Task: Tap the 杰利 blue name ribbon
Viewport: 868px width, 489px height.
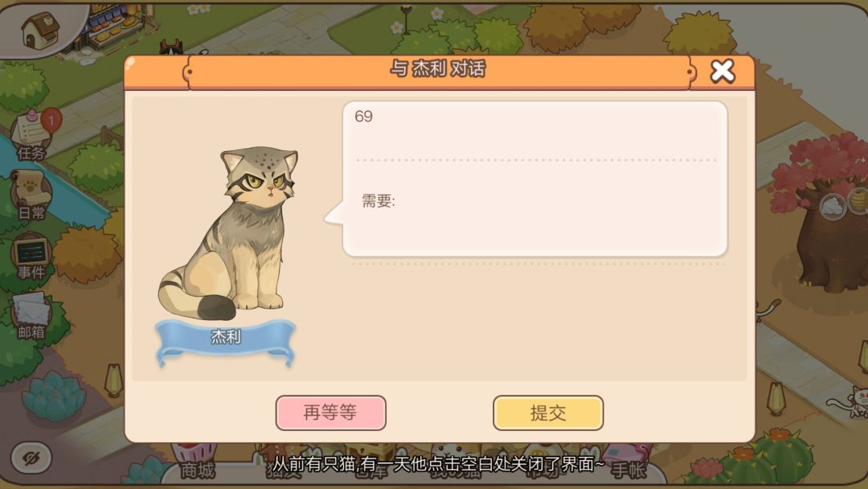Action: pos(225,339)
